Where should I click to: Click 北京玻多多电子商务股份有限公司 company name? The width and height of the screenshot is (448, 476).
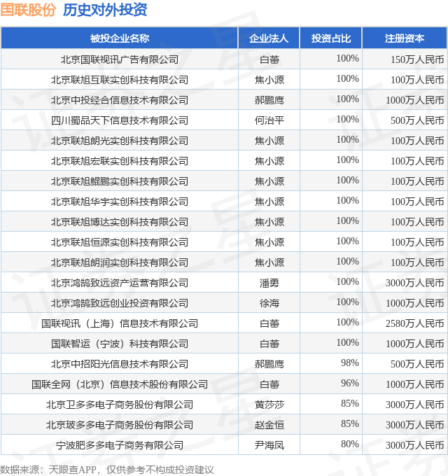tap(120, 425)
